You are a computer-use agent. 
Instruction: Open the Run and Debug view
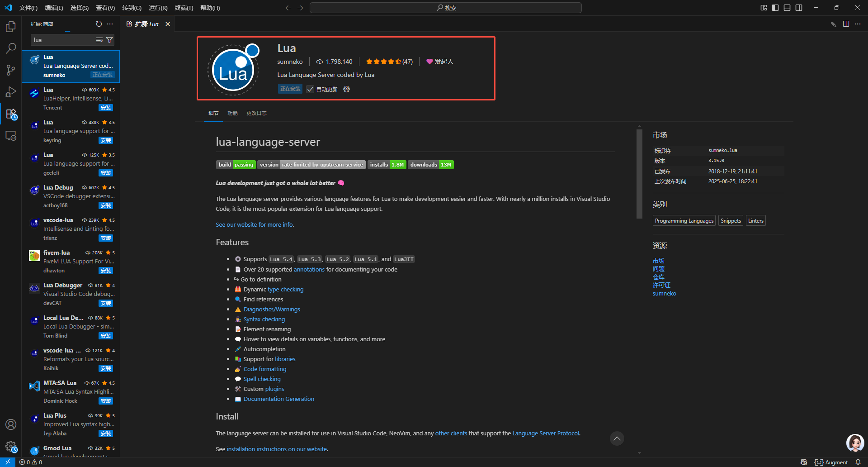(11, 92)
